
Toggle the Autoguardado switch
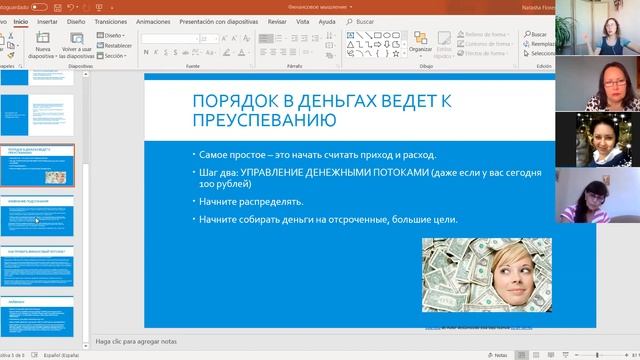tap(39, 7)
